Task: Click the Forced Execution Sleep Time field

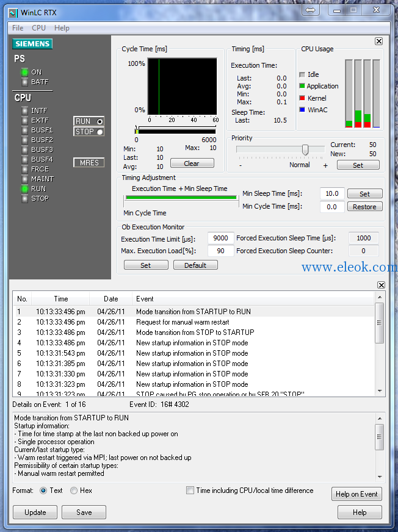Action: (x=363, y=238)
